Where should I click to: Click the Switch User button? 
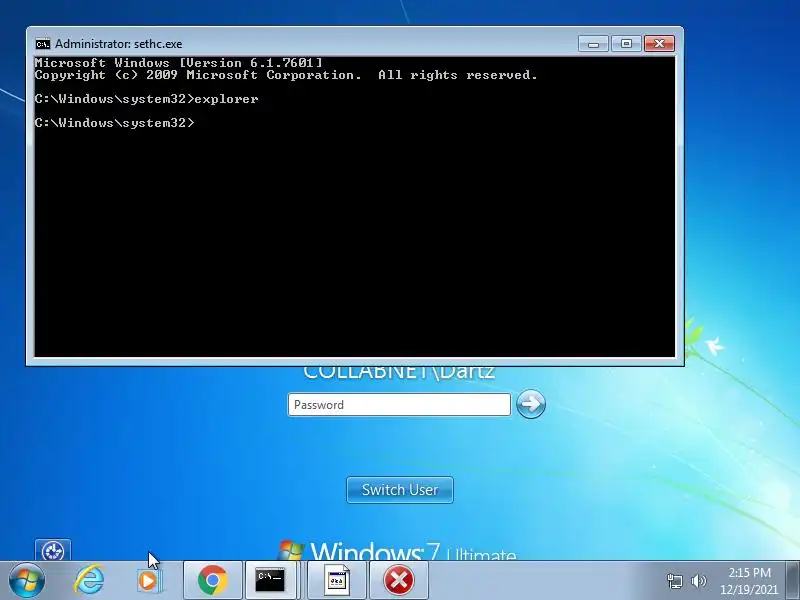[399, 490]
